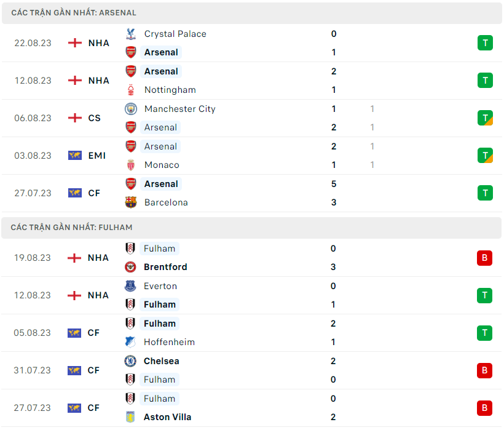Screen dimensions: 504x430
Task: Click the Chelsea club crest
Action: pyautogui.click(x=130, y=361)
